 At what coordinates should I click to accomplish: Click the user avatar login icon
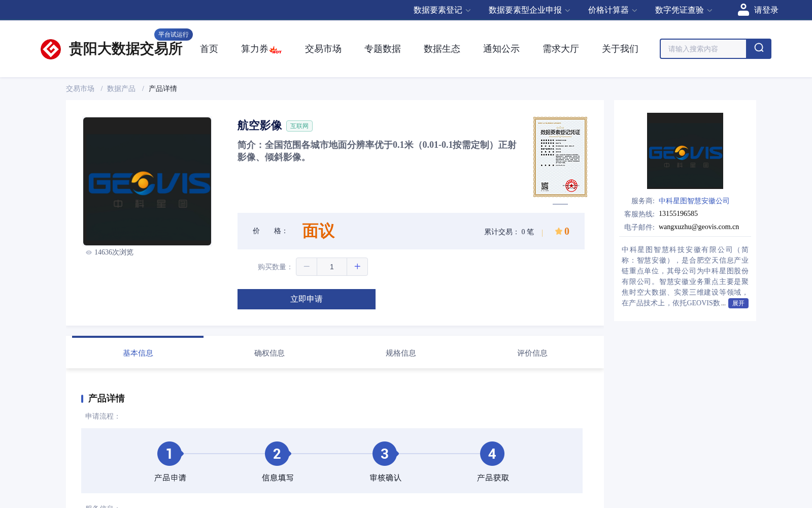click(743, 10)
